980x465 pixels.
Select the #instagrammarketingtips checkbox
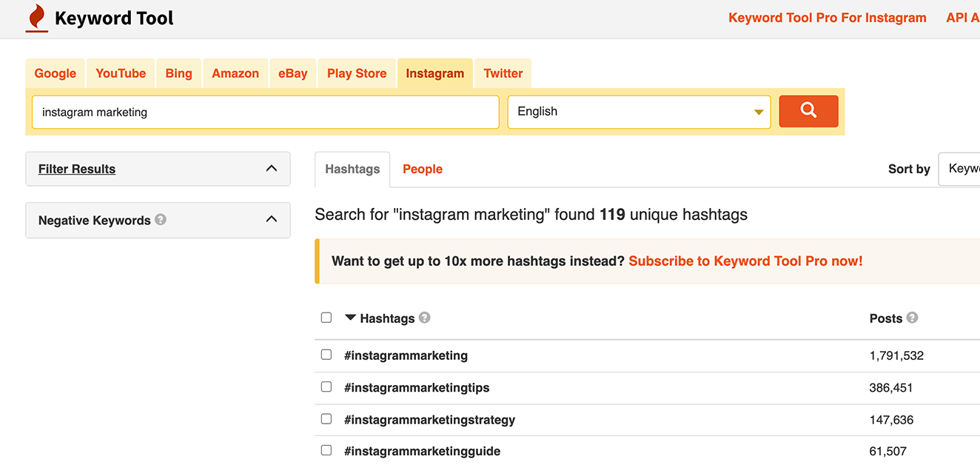[x=326, y=387]
